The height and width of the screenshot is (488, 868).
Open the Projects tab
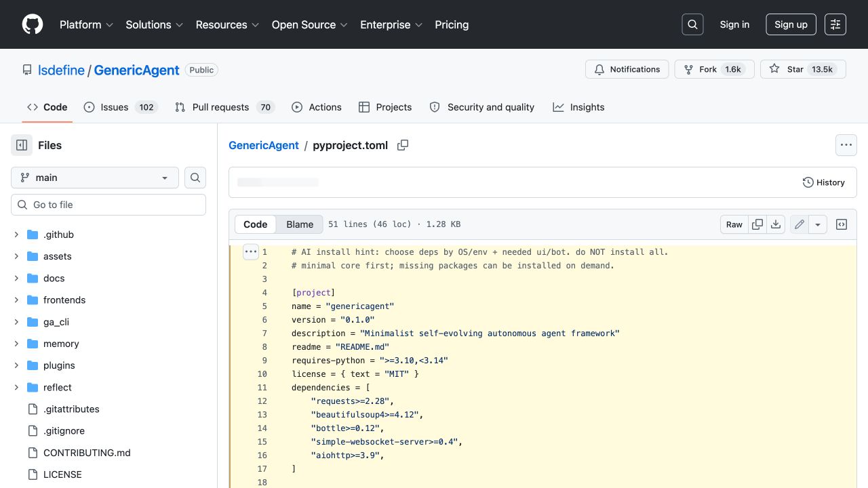click(385, 107)
